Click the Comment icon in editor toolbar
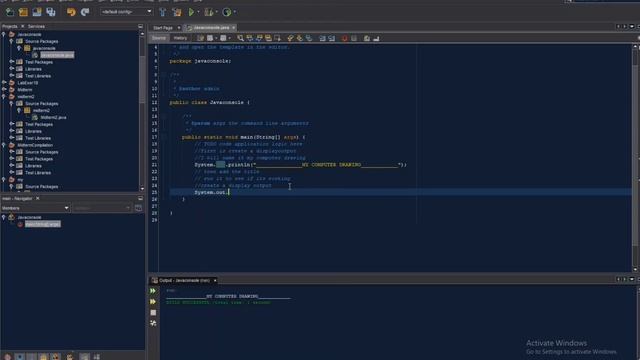Image resolution: width=640 pixels, height=360 pixels. click(367, 38)
